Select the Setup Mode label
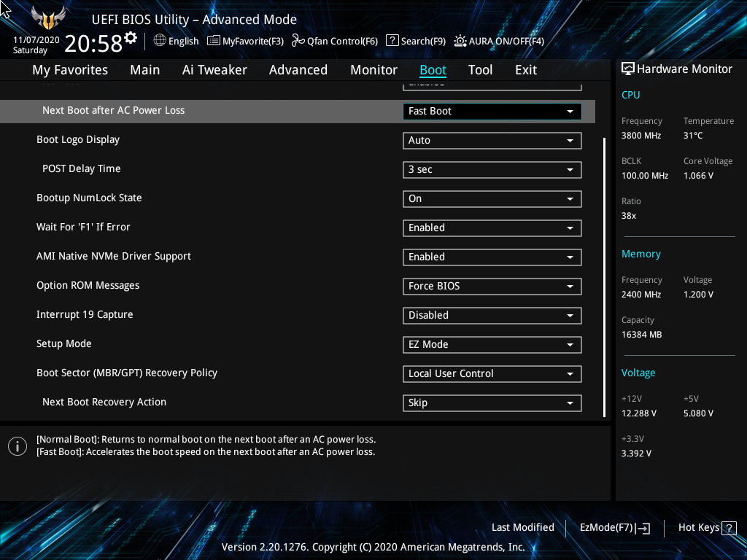This screenshot has width=747, height=560. coord(64,344)
